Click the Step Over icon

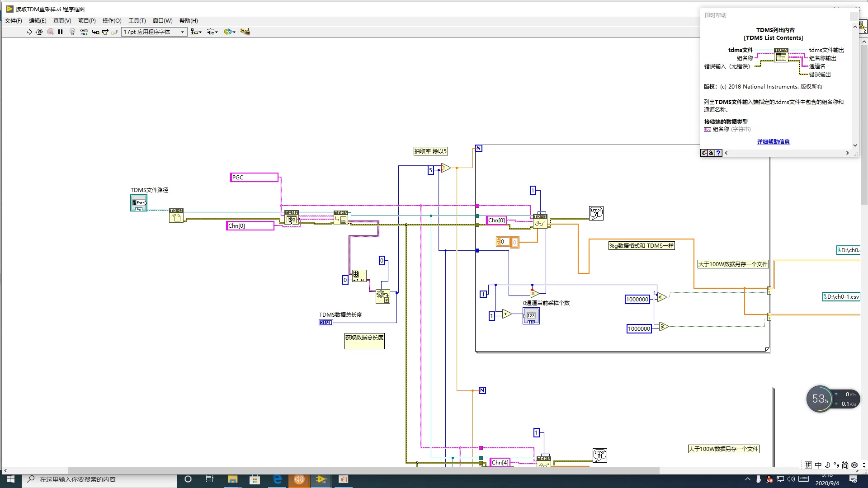click(105, 32)
